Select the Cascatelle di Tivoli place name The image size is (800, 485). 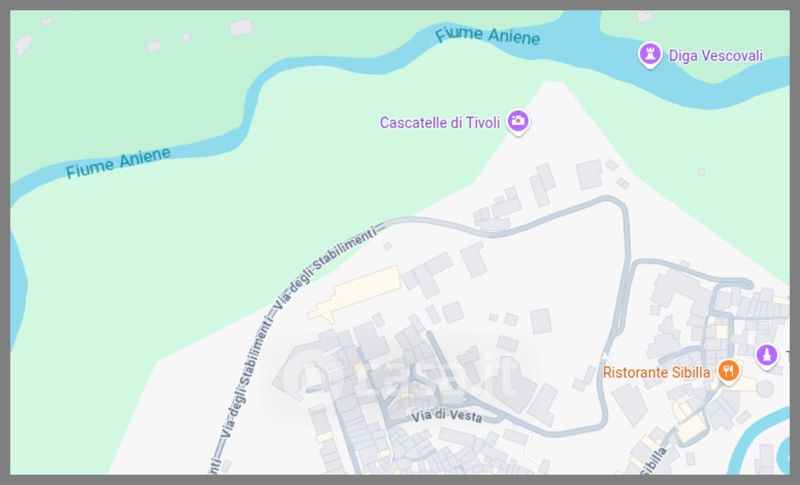(440, 123)
